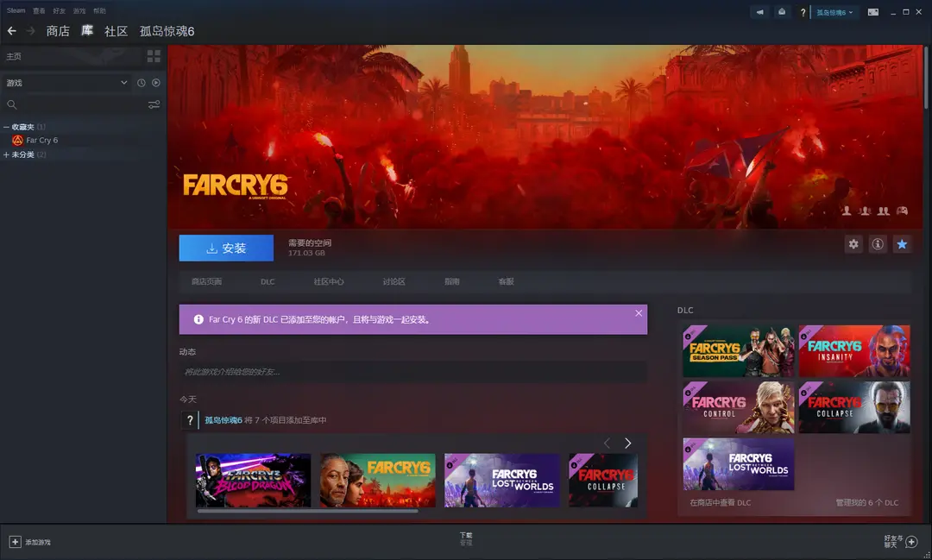The height and width of the screenshot is (560, 932).
Task: Click info icon in purple DLC banner
Action: point(198,319)
